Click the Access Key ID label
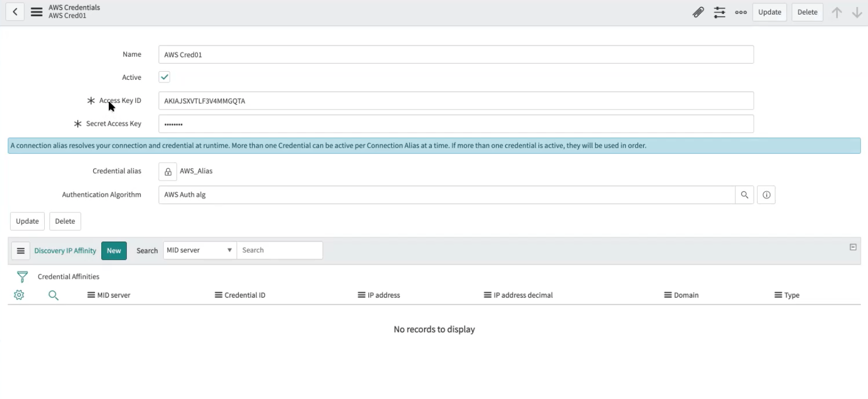Image resolution: width=868 pixels, height=399 pixels. tap(120, 101)
